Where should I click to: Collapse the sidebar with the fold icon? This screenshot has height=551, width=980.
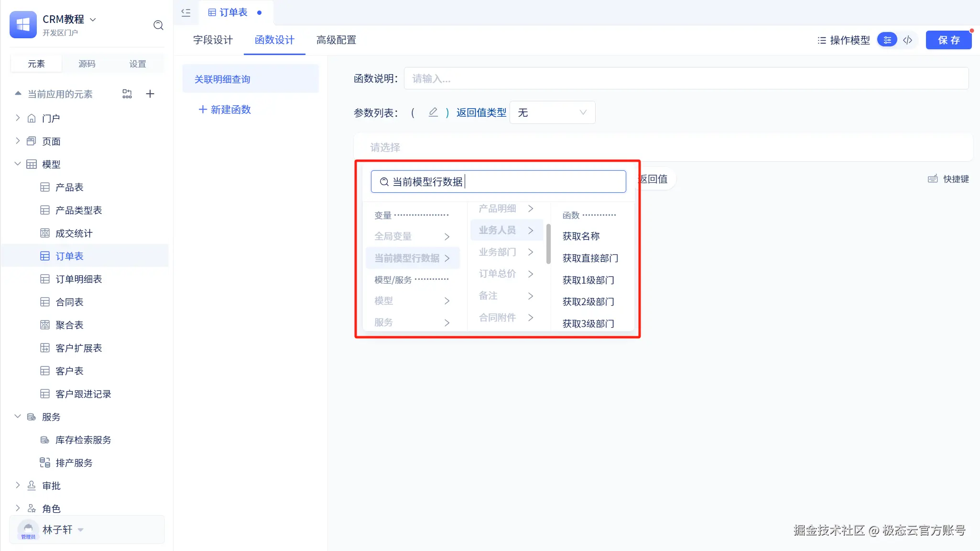point(186,13)
